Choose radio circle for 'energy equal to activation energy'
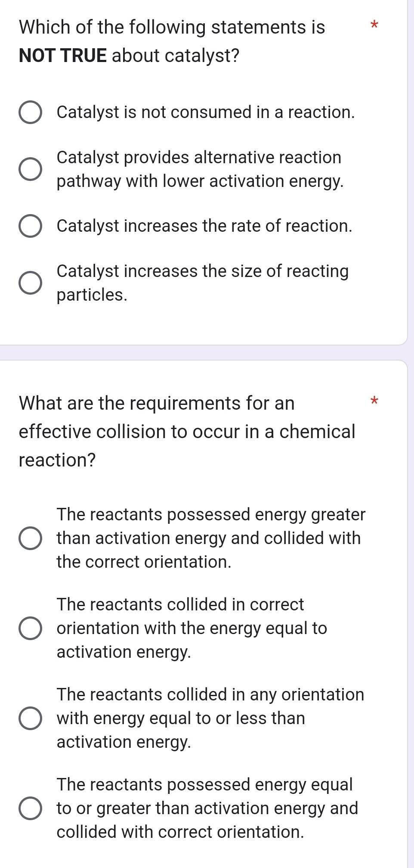The image size is (414, 868). pos(31,628)
